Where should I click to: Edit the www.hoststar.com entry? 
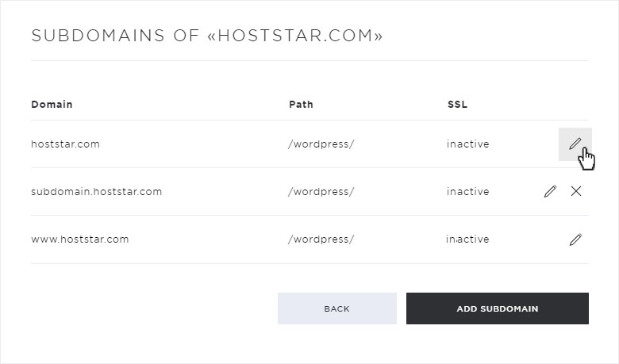point(575,239)
